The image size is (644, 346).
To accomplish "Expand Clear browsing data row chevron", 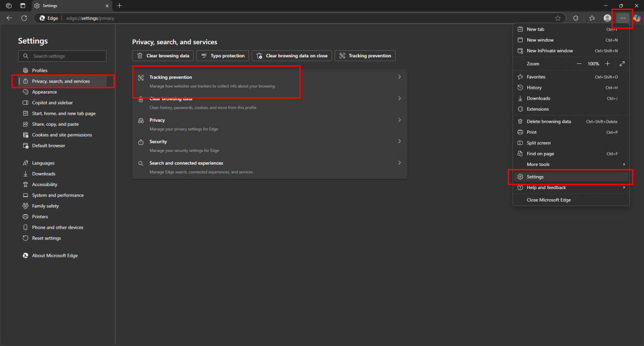I will 399,99.
